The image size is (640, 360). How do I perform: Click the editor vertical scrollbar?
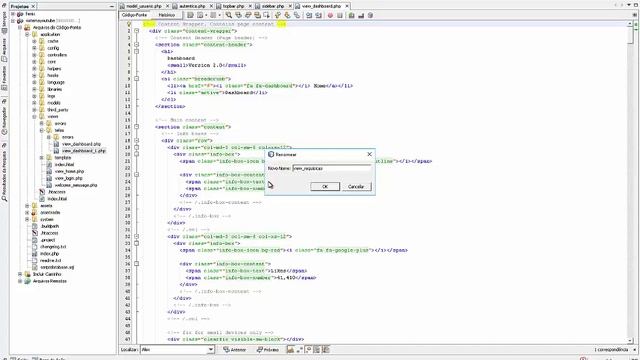click(x=631, y=182)
